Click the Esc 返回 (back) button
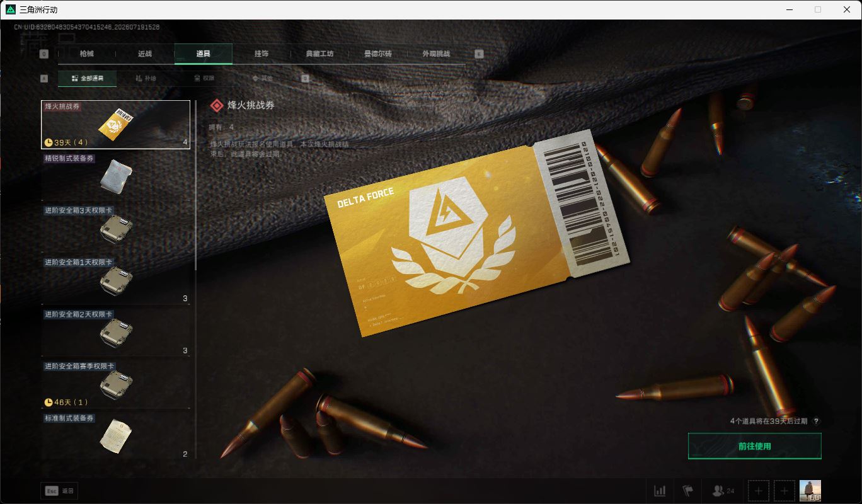 tap(59, 491)
